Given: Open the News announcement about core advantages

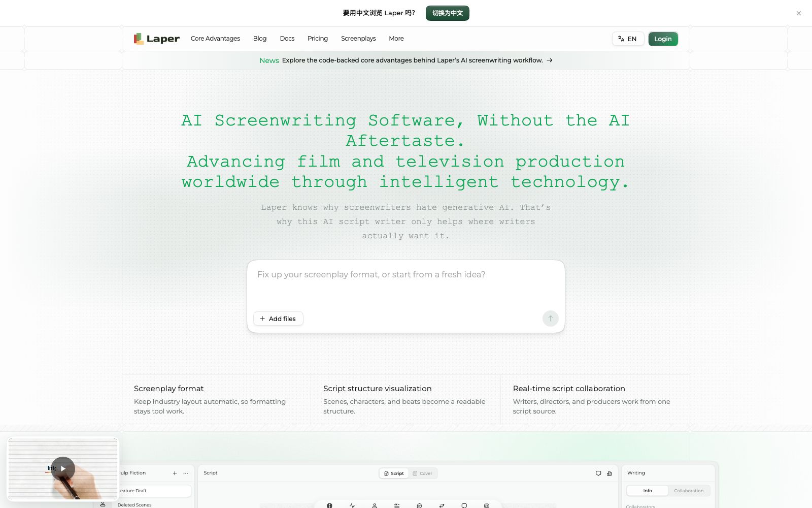Looking at the screenshot, I should 406,60.
